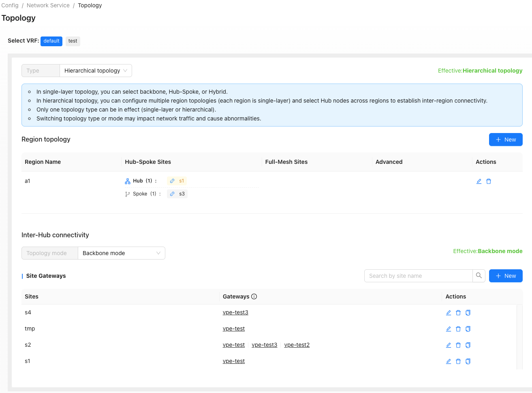The width and height of the screenshot is (532, 393).
Task: Open vpe-test gateway link for s2
Action: 234,345
